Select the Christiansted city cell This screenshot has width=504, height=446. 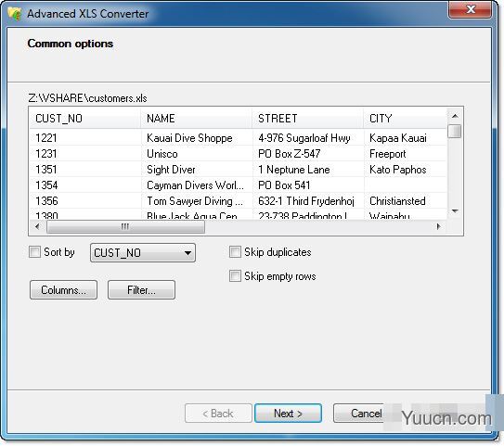(x=405, y=200)
